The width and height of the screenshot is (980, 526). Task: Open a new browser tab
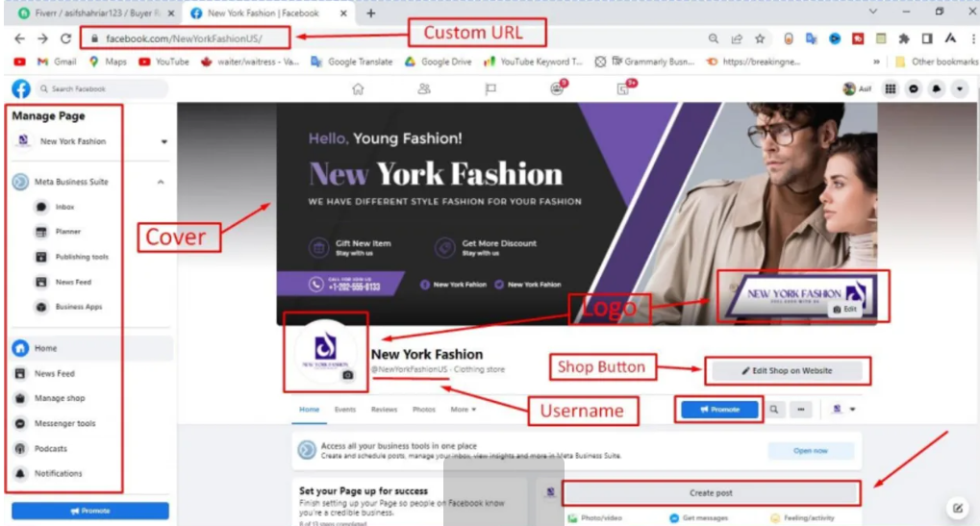point(370,13)
